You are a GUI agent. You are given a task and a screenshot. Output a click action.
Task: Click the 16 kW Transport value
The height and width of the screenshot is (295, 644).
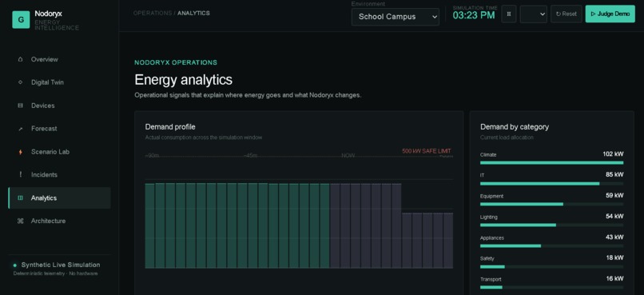point(614,278)
